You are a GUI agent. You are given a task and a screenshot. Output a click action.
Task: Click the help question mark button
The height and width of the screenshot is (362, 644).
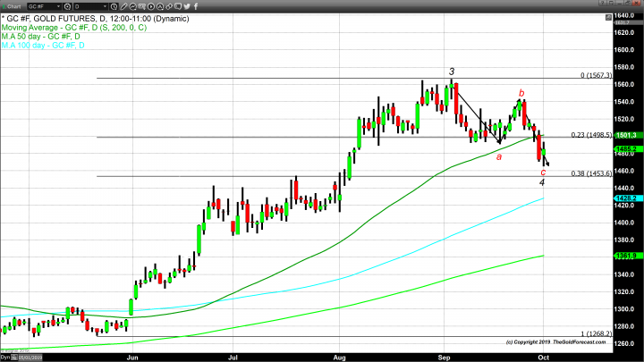[599, 5]
